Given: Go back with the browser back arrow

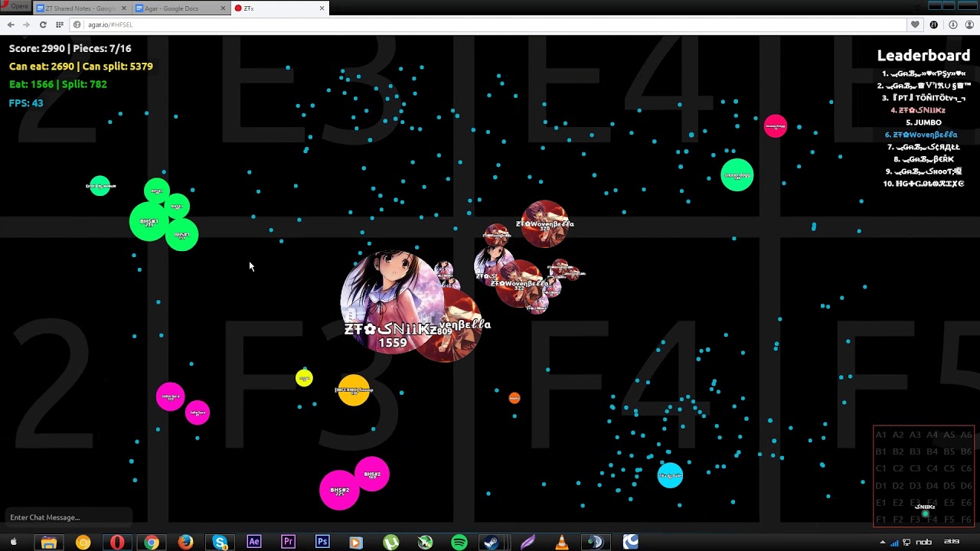Looking at the screenshot, I should tap(11, 24).
